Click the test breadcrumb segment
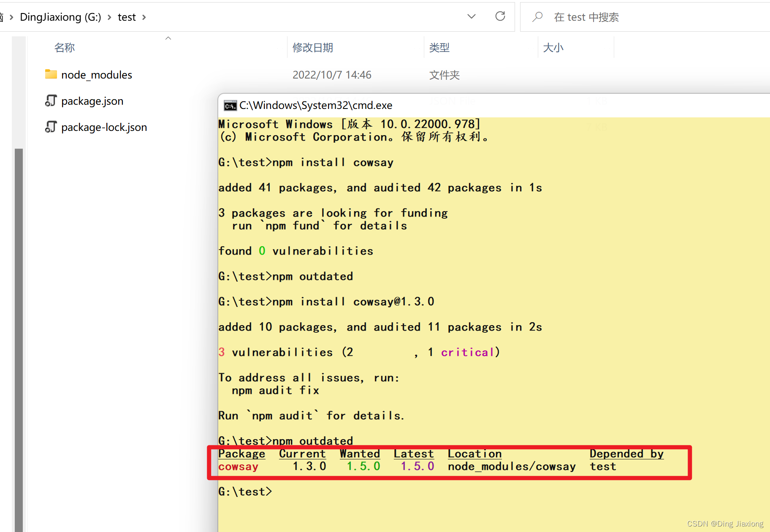Image resolution: width=770 pixels, height=532 pixels. pos(127,17)
